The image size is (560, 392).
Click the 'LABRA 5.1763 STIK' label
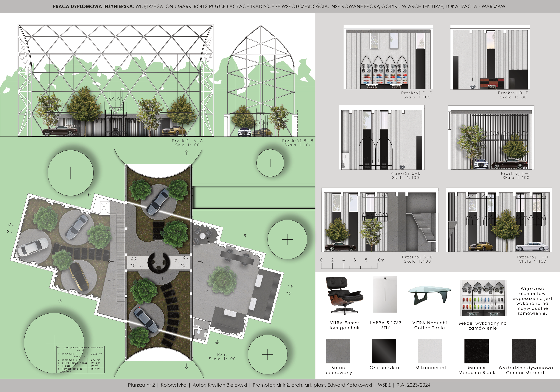pos(386,325)
